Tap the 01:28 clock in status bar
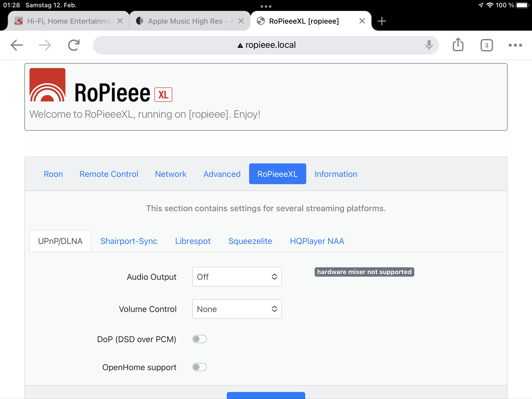532x399 pixels. 12,5
